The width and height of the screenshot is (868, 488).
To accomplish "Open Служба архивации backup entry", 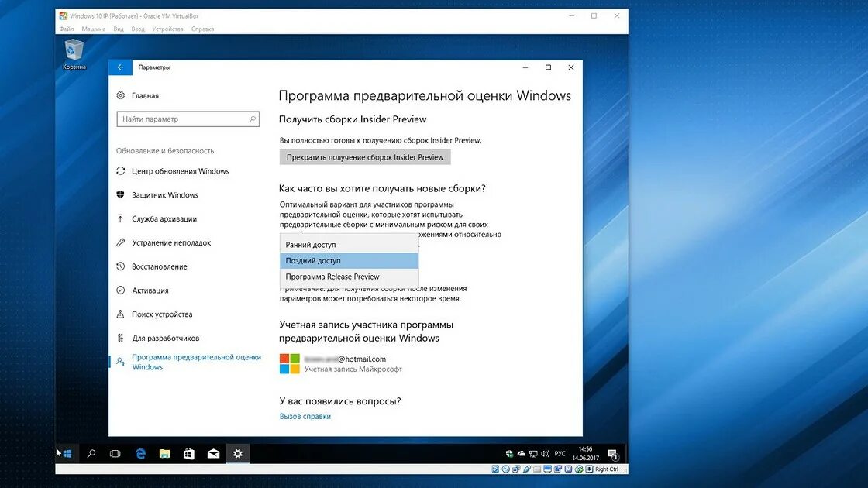I will (157, 218).
